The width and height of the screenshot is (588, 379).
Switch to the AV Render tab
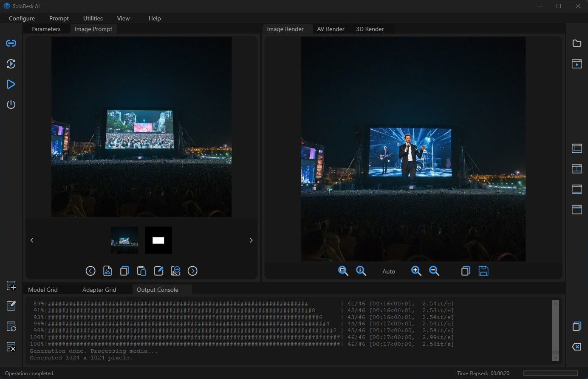pyautogui.click(x=331, y=29)
